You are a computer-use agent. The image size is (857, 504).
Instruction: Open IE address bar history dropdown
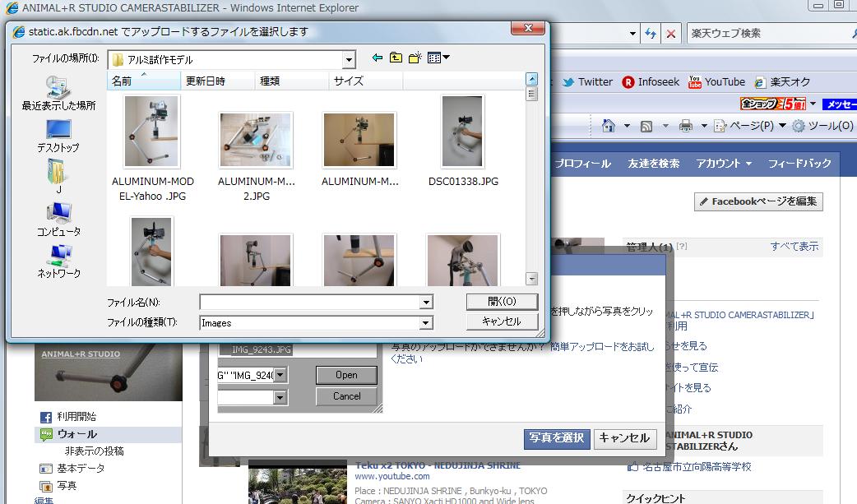click(x=632, y=34)
